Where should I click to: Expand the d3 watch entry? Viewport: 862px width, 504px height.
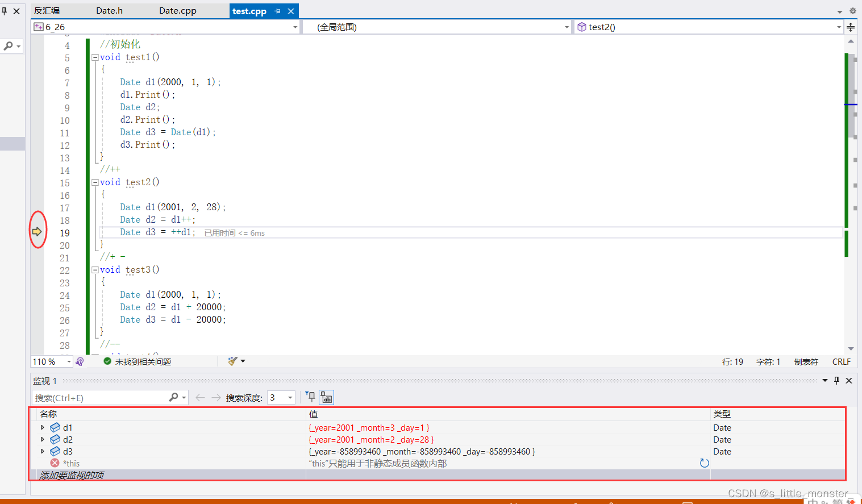pos(43,451)
